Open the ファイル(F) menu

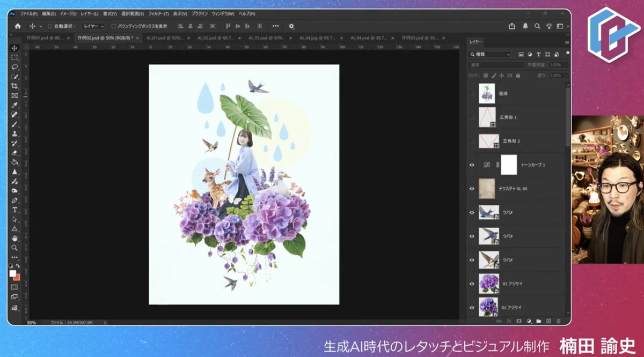click(29, 13)
